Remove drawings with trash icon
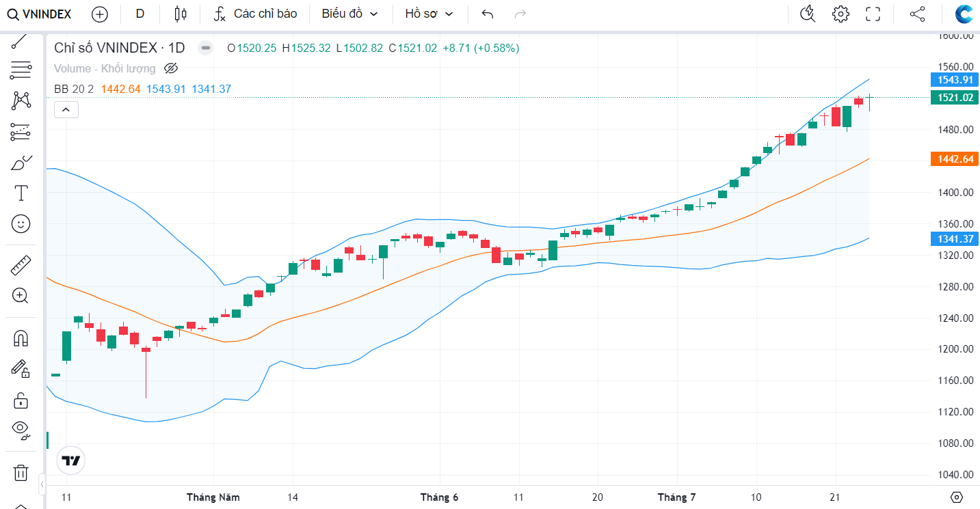 (21, 472)
